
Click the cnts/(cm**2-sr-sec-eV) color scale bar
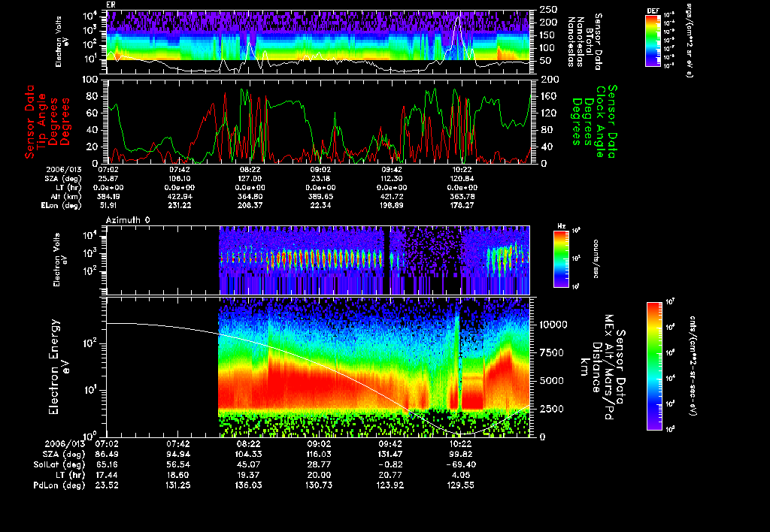click(x=654, y=366)
